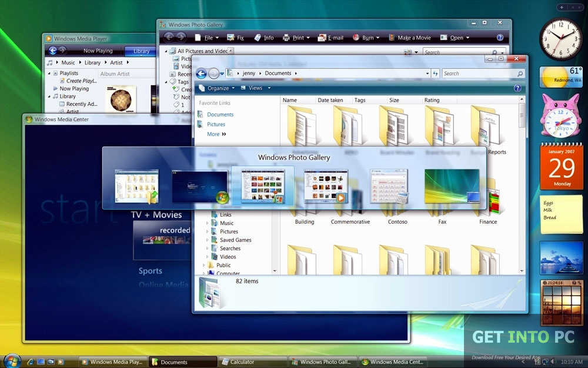Open the Info pane in Photo Gallery

coord(263,37)
